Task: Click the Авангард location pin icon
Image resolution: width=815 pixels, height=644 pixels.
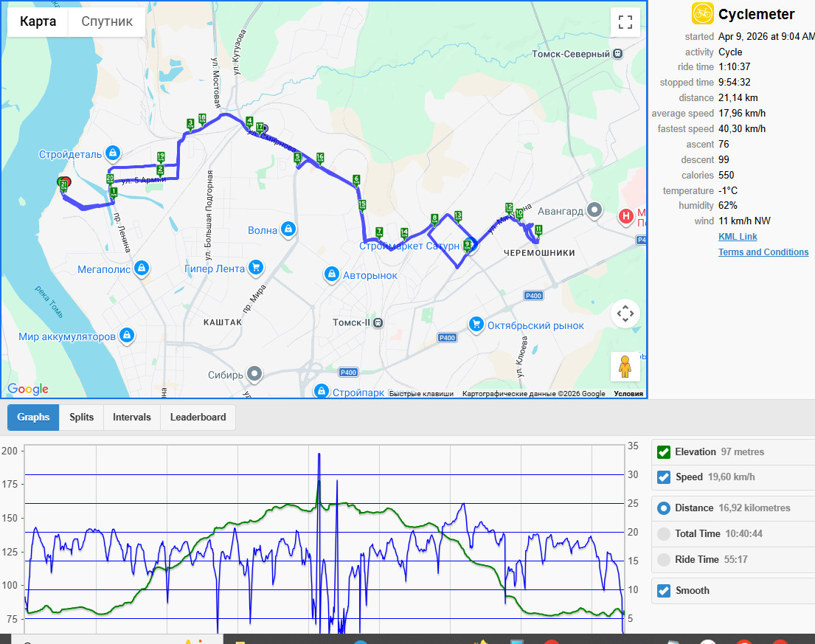Action: tap(594, 210)
